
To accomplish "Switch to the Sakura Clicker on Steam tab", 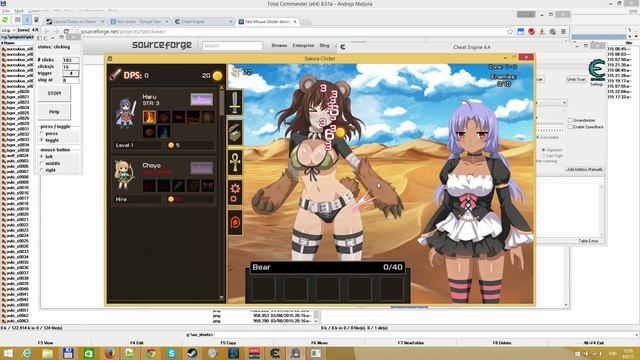I will 74,21.
